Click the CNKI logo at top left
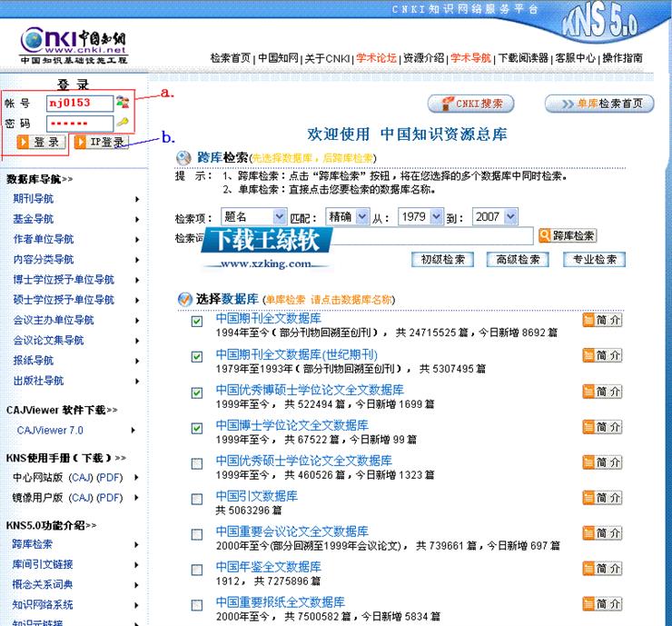This screenshot has height=626, width=672. pyautogui.click(x=74, y=45)
